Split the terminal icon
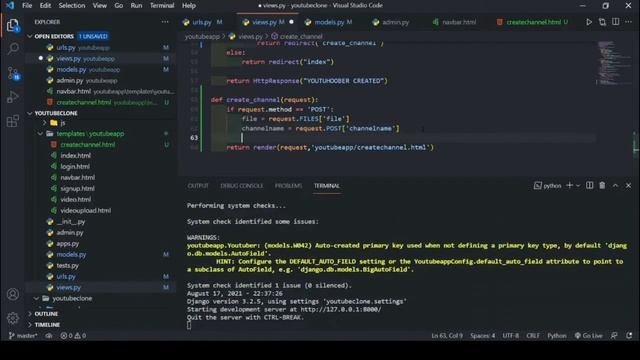The image size is (640, 360). click(x=589, y=186)
